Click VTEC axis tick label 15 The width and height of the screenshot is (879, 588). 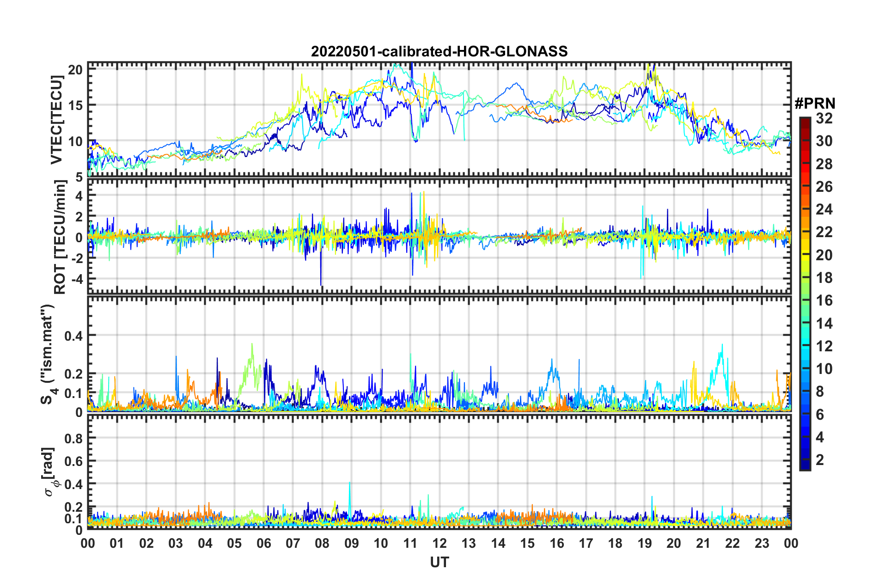click(75, 105)
